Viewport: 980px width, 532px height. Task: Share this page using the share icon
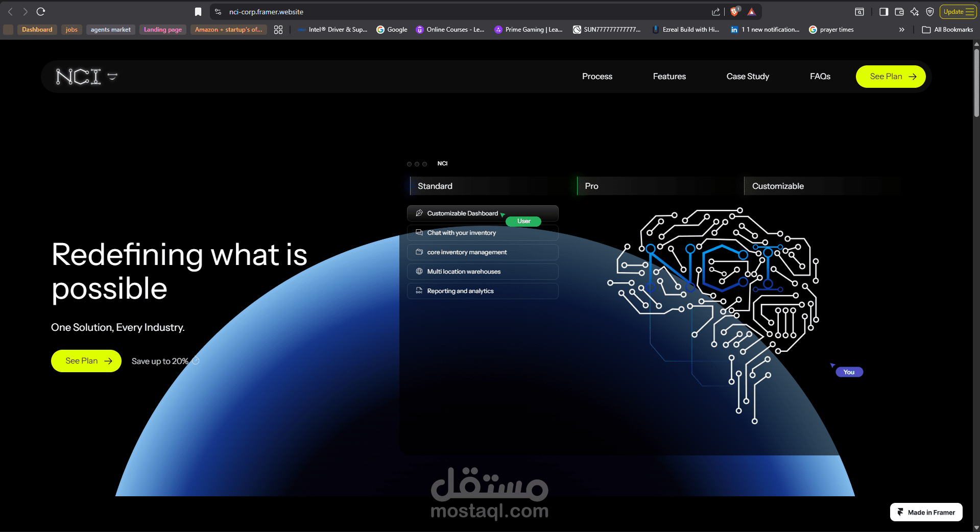point(716,12)
